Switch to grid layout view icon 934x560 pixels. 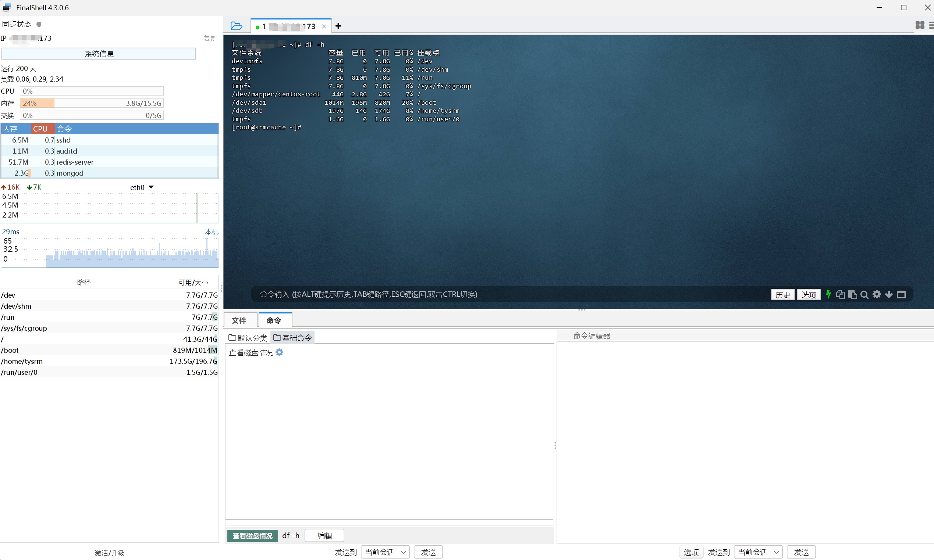click(920, 25)
